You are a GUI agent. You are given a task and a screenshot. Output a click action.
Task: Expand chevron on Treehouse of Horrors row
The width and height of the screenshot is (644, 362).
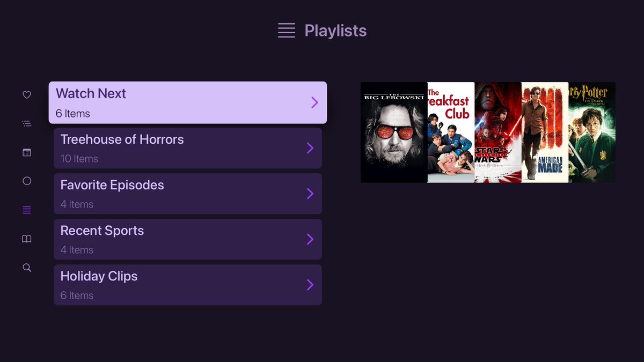click(x=310, y=148)
